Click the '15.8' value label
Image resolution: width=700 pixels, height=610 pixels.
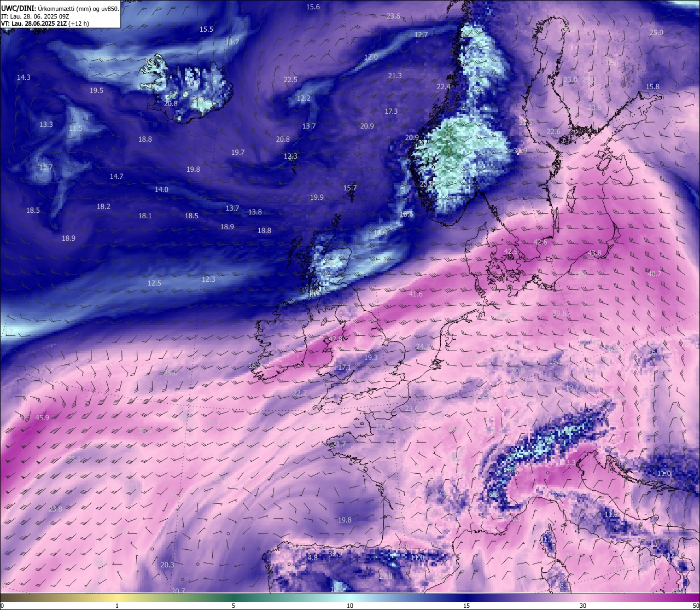(652, 86)
